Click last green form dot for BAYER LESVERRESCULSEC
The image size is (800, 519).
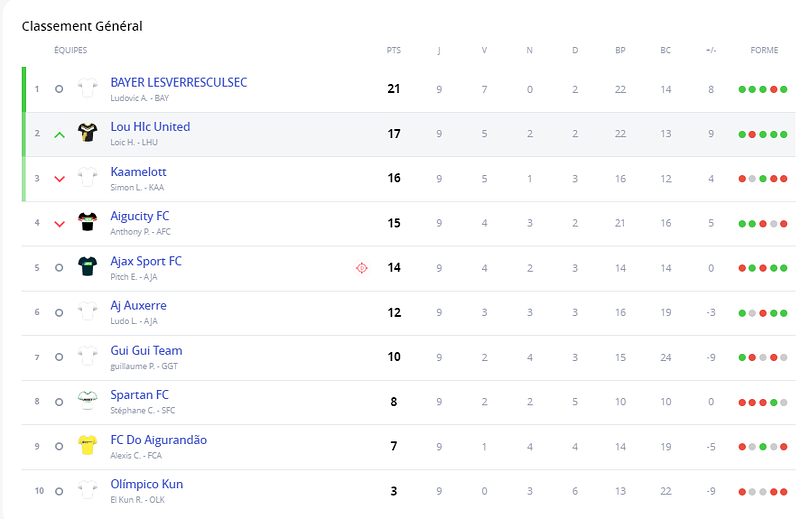(784, 89)
